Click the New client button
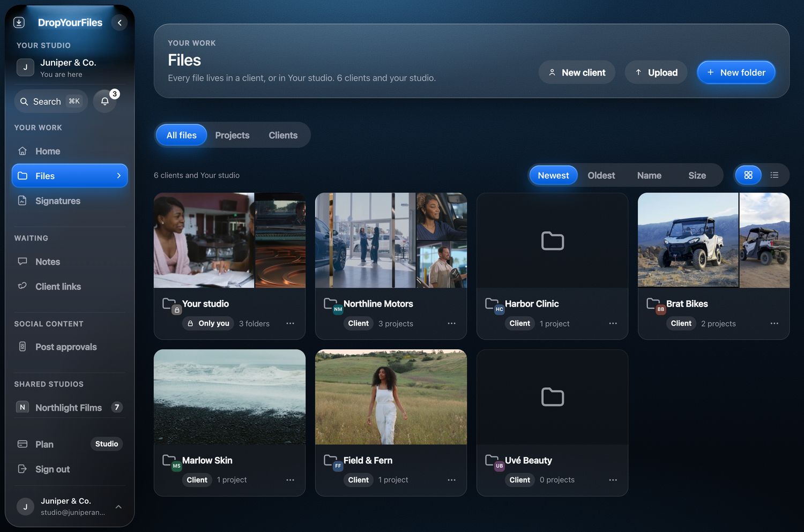Screen dimensions: 804x532 coord(577,72)
